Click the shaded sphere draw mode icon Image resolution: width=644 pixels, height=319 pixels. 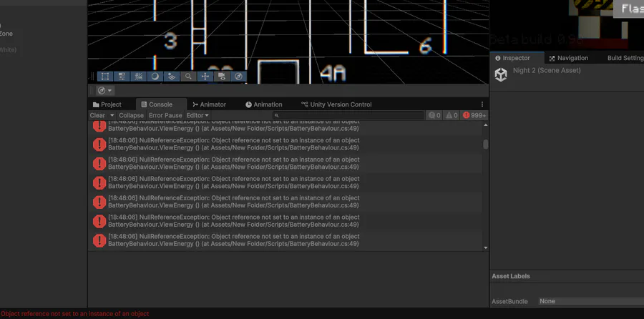(x=155, y=77)
